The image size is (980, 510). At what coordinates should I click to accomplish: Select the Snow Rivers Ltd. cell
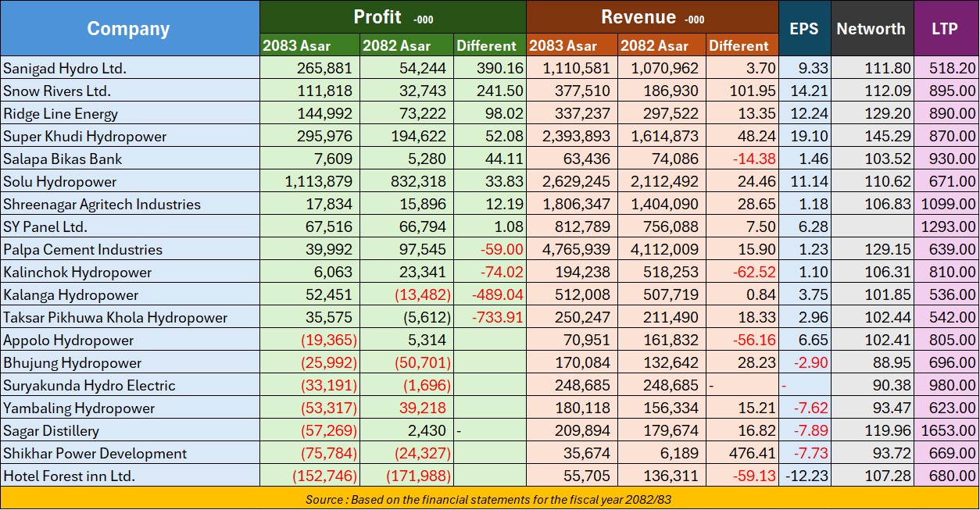point(130,91)
